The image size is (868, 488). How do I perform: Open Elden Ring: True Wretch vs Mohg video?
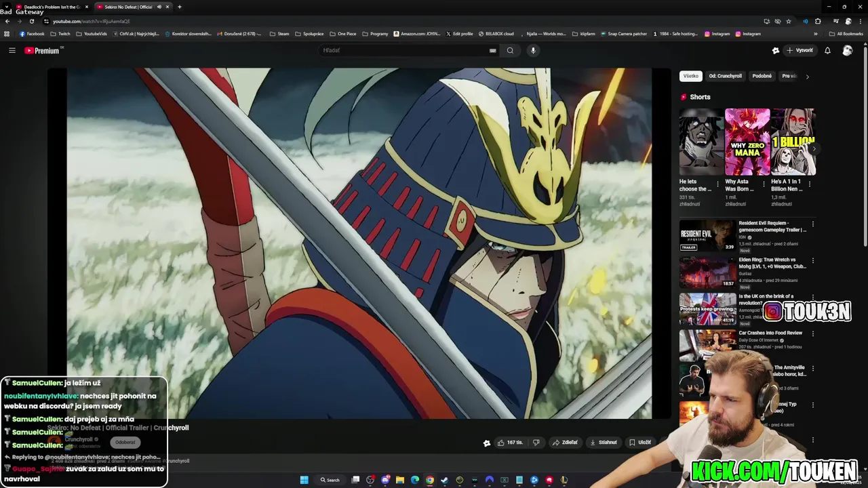pyautogui.click(x=707, y=272)
